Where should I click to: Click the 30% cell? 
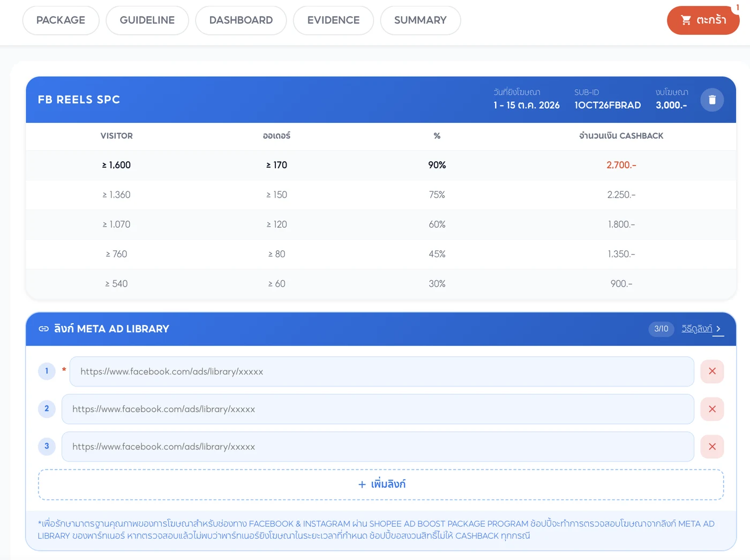(437, 283)
